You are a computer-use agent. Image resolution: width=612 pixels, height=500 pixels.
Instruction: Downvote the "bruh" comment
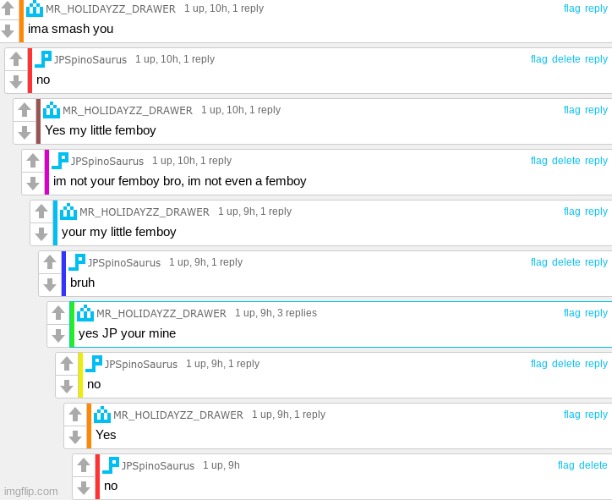49,283
